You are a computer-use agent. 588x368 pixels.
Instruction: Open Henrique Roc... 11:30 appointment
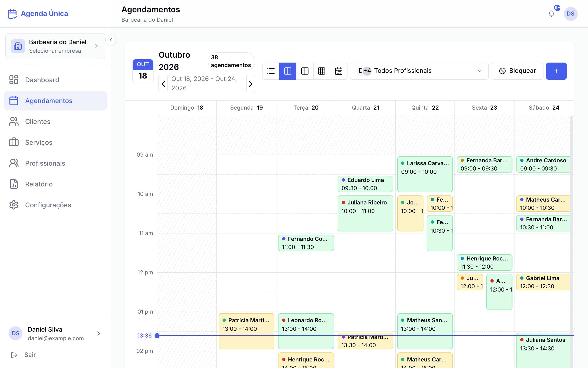pos(484,262)
